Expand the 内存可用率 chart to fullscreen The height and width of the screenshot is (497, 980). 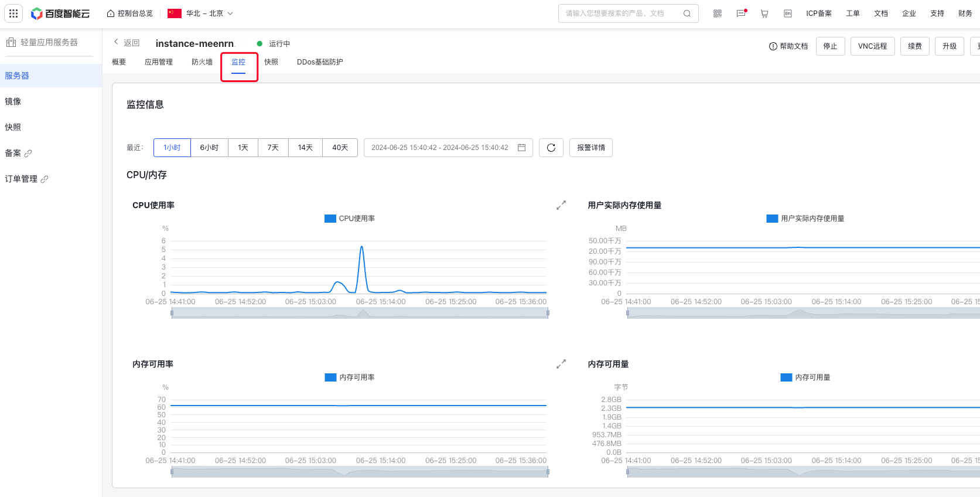(561, 364)
